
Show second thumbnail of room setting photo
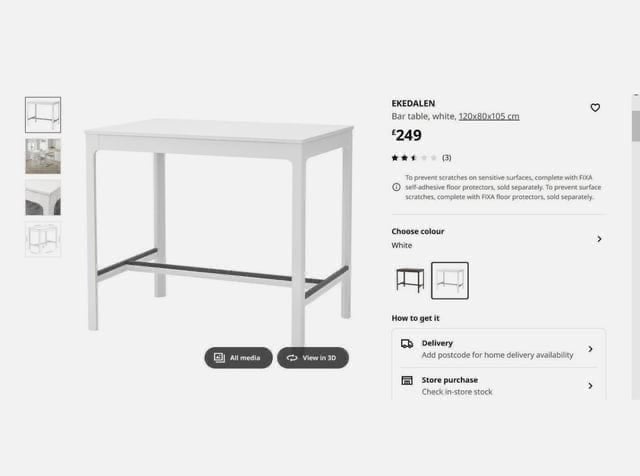(x=43, y=156)
